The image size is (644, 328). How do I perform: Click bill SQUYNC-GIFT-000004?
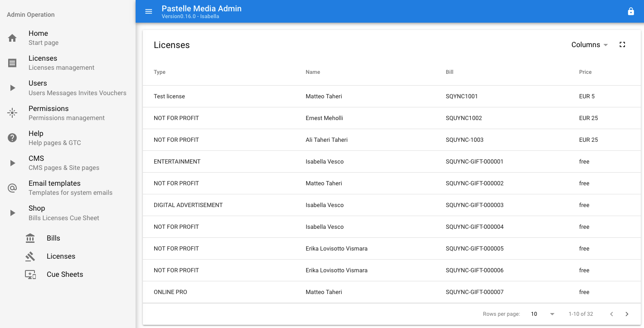point(474,227)
